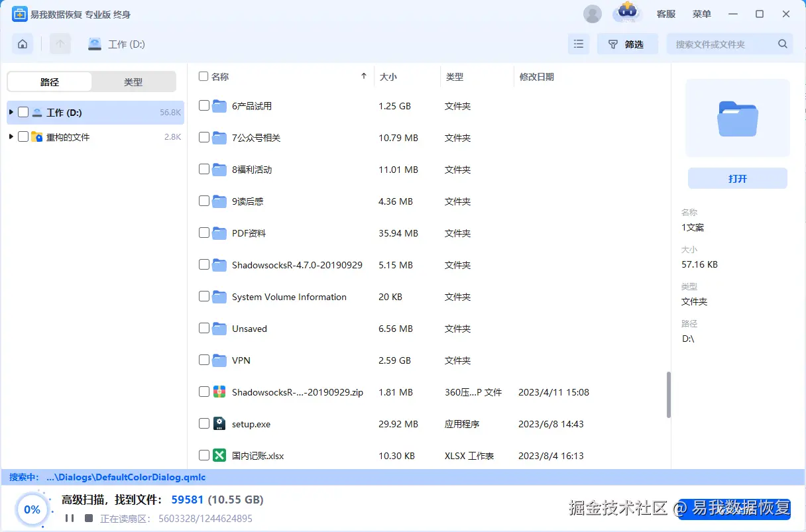Click the Unsaved folder icon
Viewport: 806px width, 532px height.
click(220, 329)
